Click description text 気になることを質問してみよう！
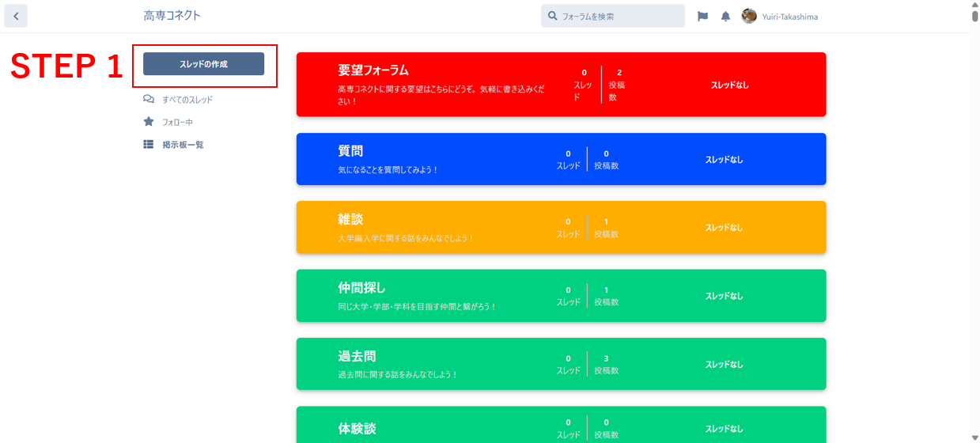This screenshot has width=980, height=443. (388, 170)
